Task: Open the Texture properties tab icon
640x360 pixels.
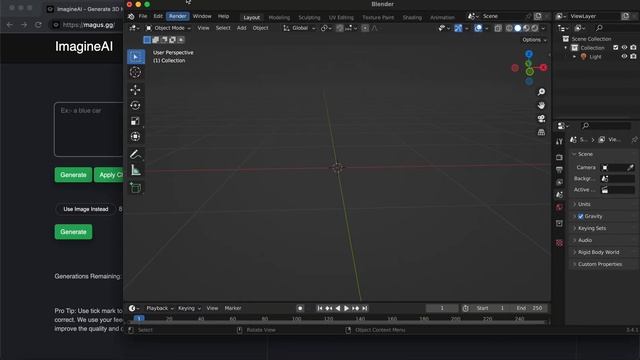Action: tap(559, 243)
